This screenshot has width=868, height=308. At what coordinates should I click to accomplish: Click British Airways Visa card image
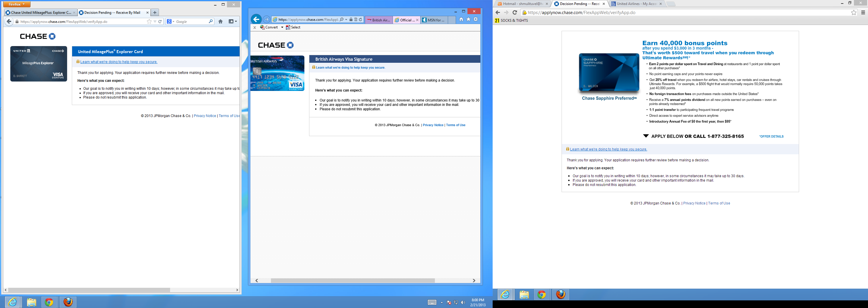pos(277,73)
